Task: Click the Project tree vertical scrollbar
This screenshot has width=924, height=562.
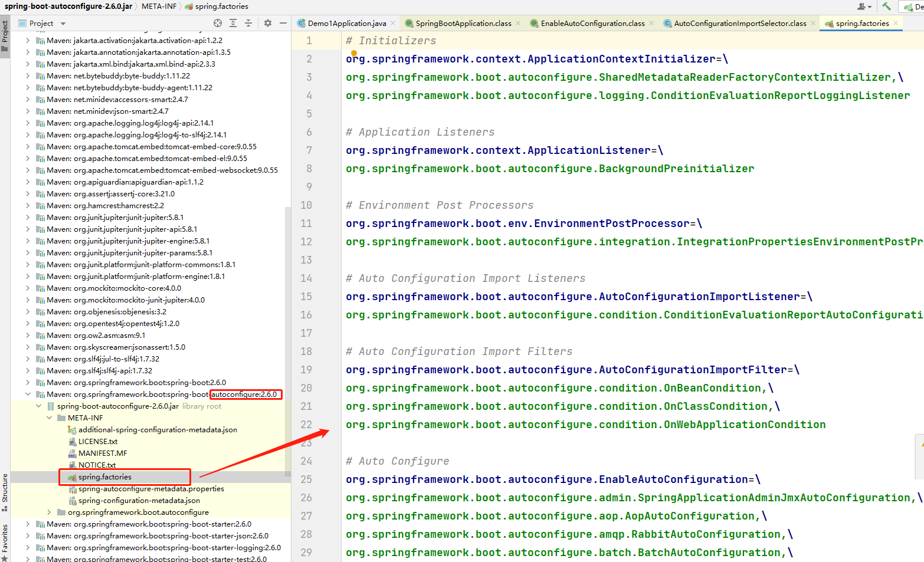Action: click(288, 342)
